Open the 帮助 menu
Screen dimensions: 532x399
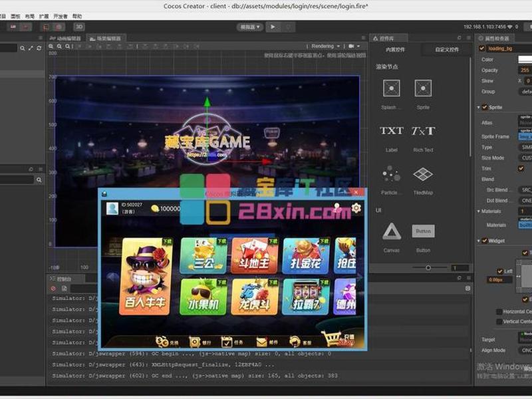(x=77, y=16)
